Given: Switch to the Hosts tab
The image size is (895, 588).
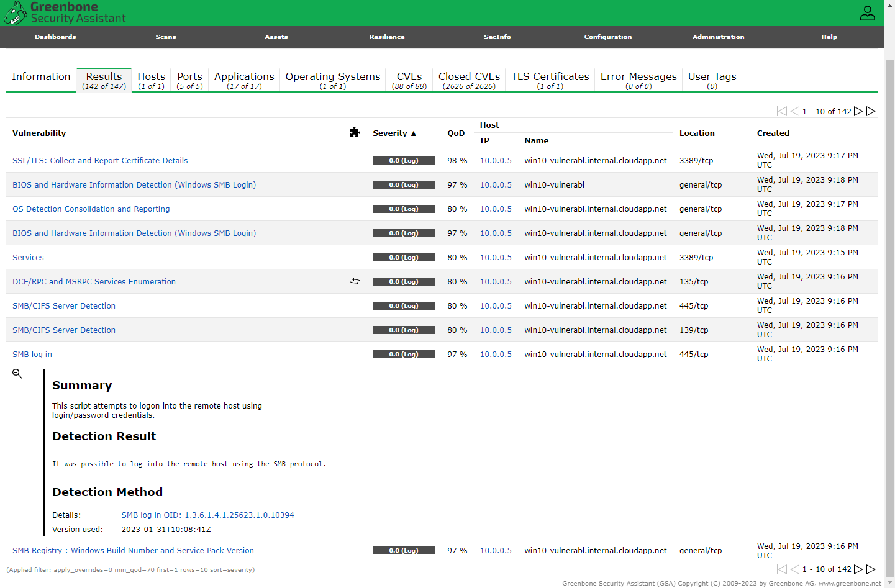Looking at the screenshot, I should click(152, 80).
